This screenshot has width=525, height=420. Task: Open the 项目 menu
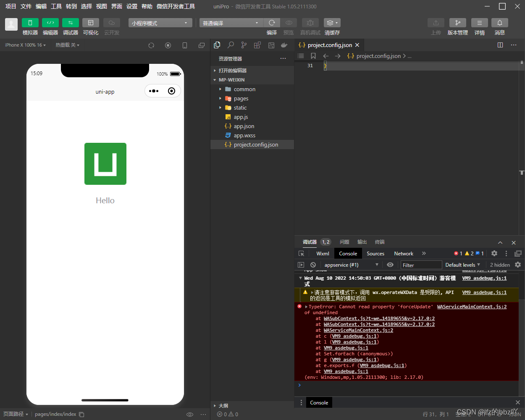(10, 6)
